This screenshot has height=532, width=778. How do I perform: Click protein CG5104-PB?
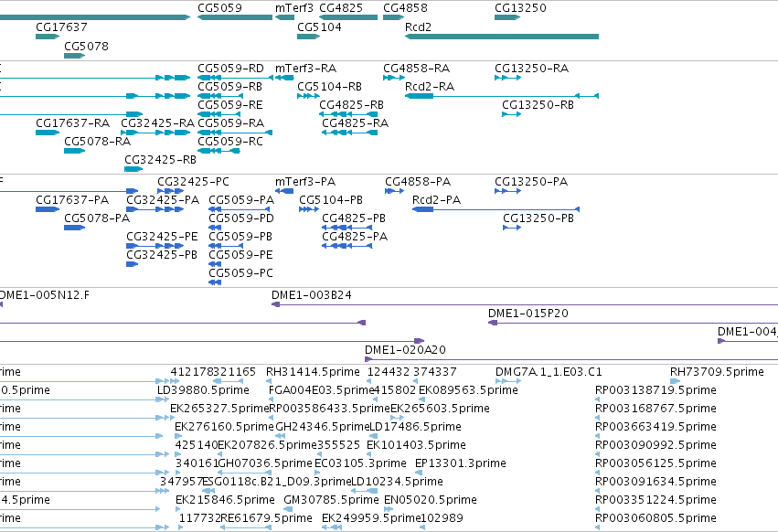(x=309, y=209)
